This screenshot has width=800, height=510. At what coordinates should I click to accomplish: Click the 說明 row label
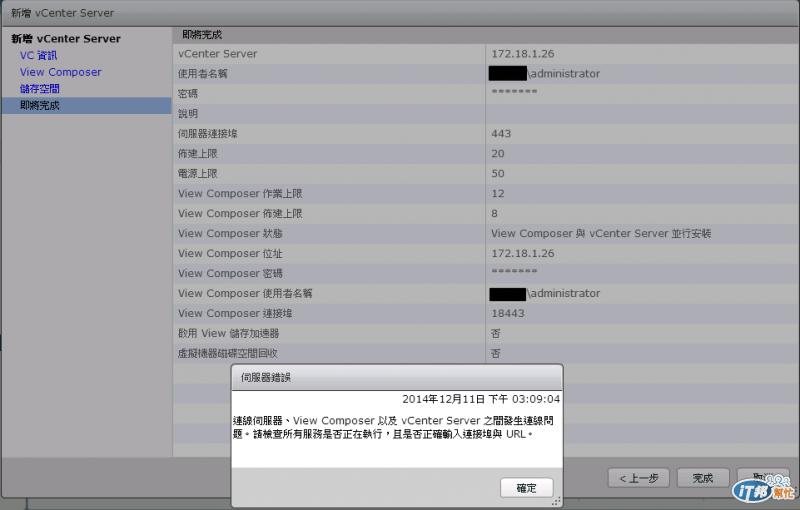188,114
